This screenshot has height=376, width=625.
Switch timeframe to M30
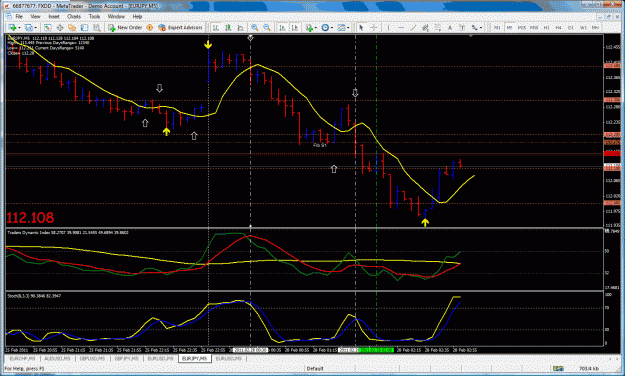pyautogui.click(x=534, y=28)
